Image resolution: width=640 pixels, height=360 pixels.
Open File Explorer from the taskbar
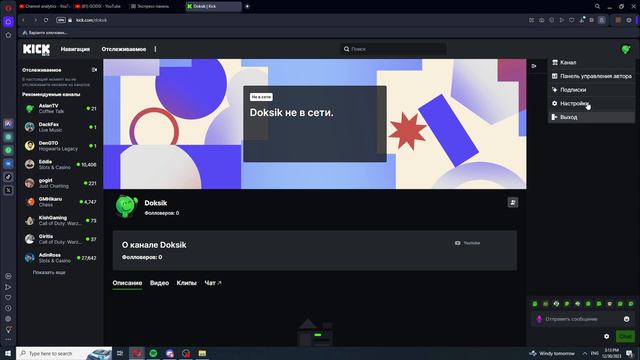click(202, 353)
